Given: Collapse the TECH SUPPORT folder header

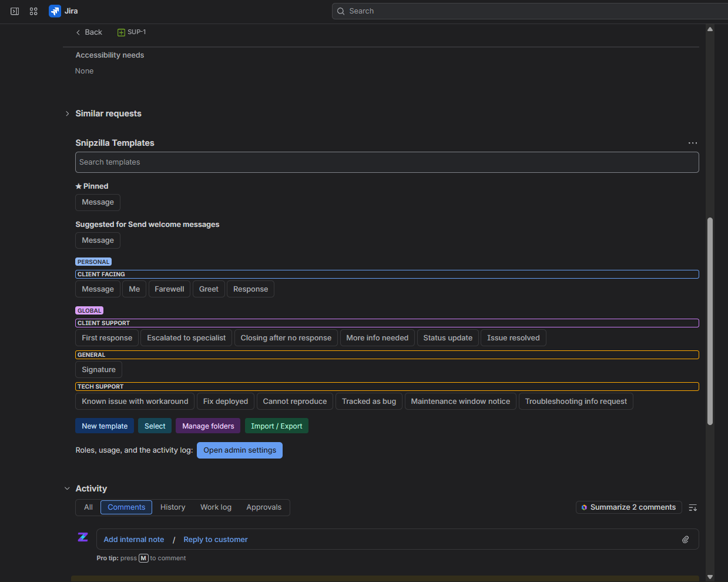Looking at the screenshot, I should coord(387,387).
